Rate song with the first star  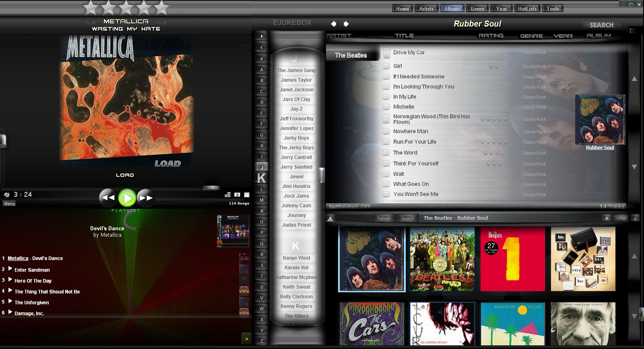point(91,8)
